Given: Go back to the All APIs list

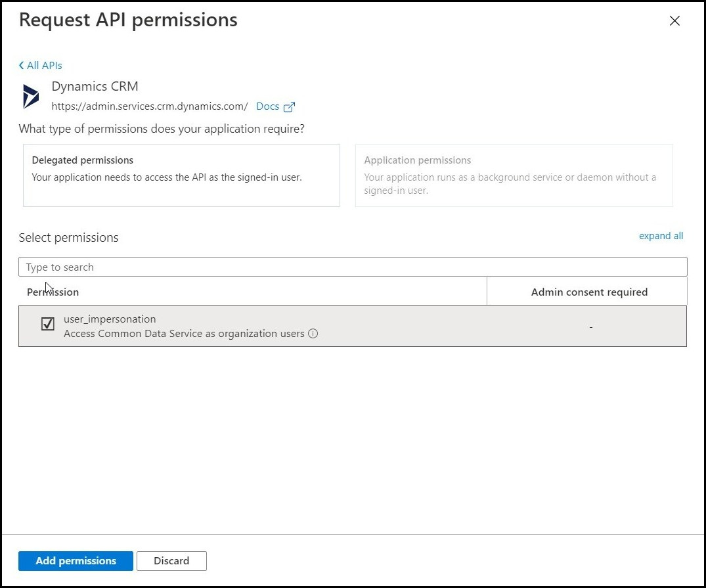Looking at the screenshot, I should click(x=44, y=66).
